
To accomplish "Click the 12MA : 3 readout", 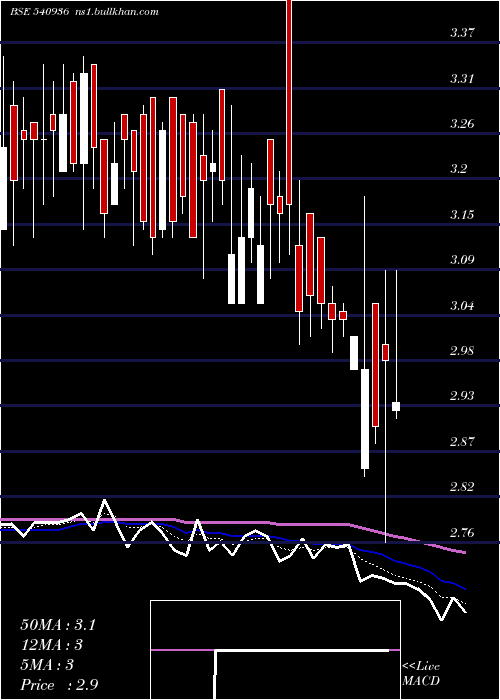I will coord(52,645).
